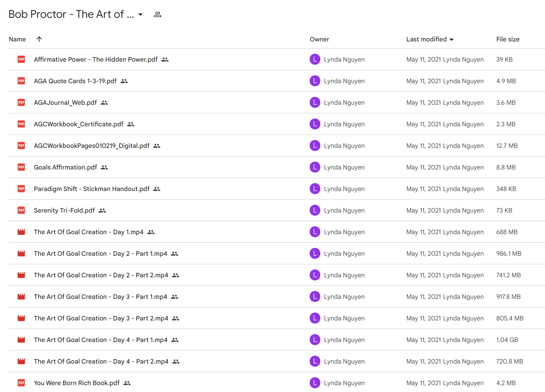Click PDF icon for AGAJournal_Web.pdf
The width and height of the screenshot is (545, 392).
(x=21, y=102)
